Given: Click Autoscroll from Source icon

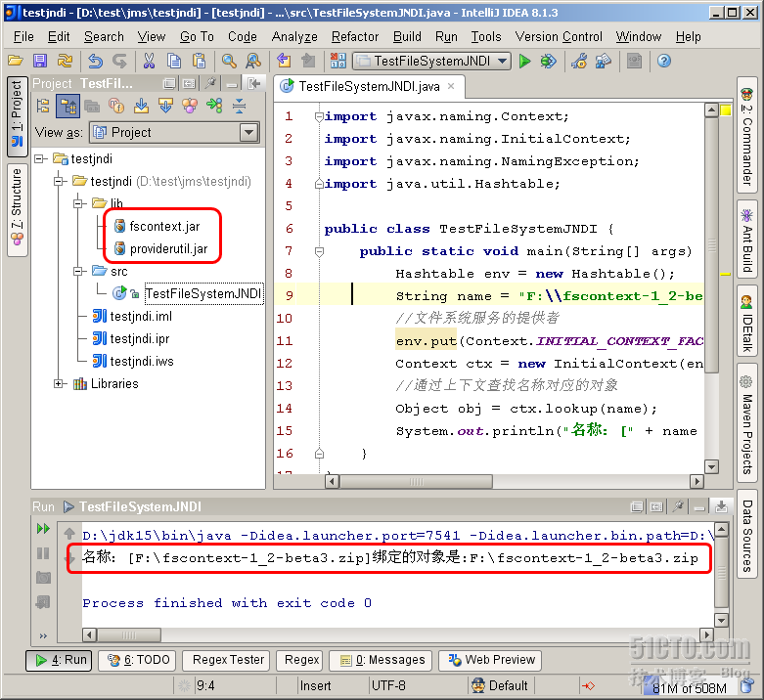Looking at the screenshot, I should coord(165,106).
